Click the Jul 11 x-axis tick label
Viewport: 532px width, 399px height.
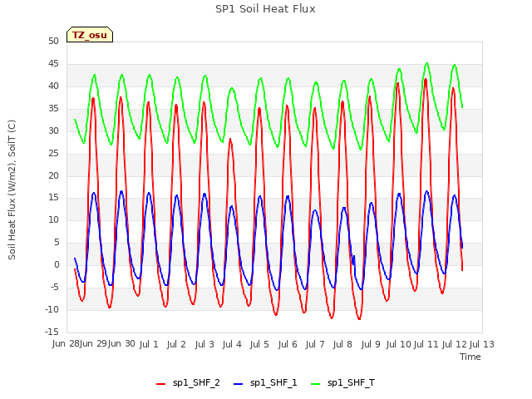(x=426, y=344)
